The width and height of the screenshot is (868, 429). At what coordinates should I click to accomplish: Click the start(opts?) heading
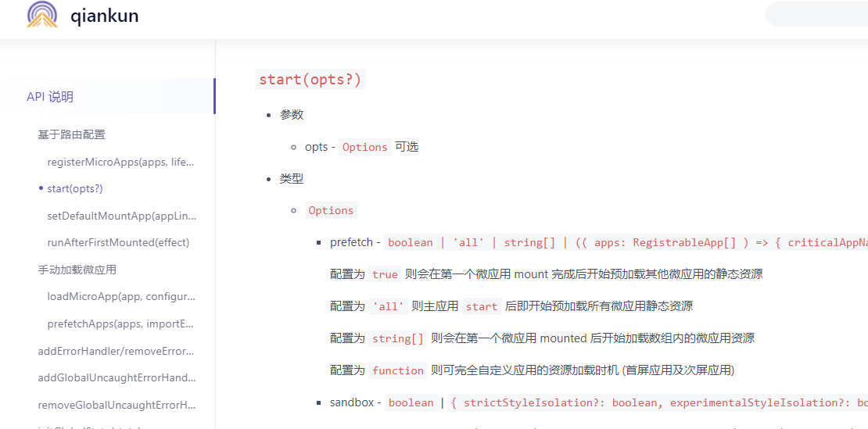tap(310, 80)
